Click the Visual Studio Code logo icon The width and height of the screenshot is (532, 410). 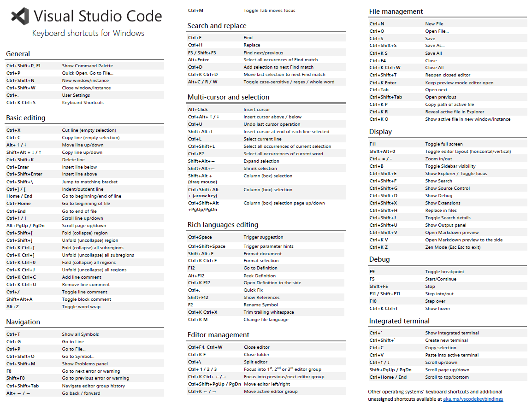pyautogui.click(x=20, y=16)
